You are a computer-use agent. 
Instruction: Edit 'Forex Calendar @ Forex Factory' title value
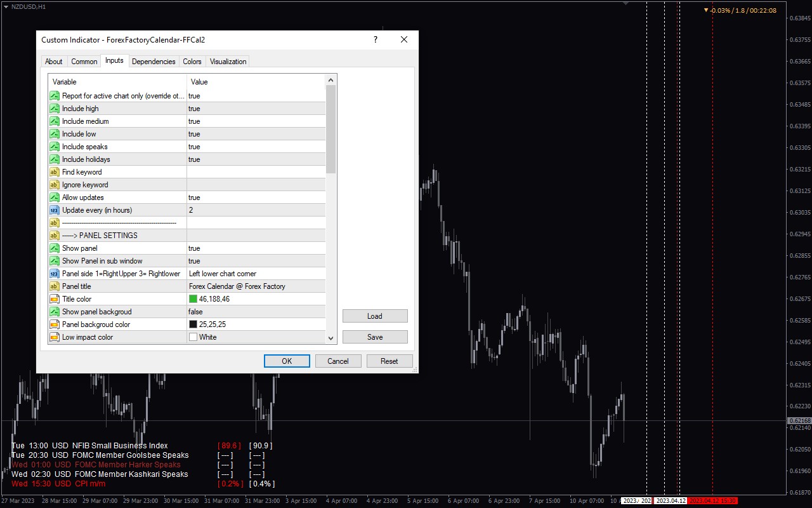pyautogui.click(x=256, y=286)
